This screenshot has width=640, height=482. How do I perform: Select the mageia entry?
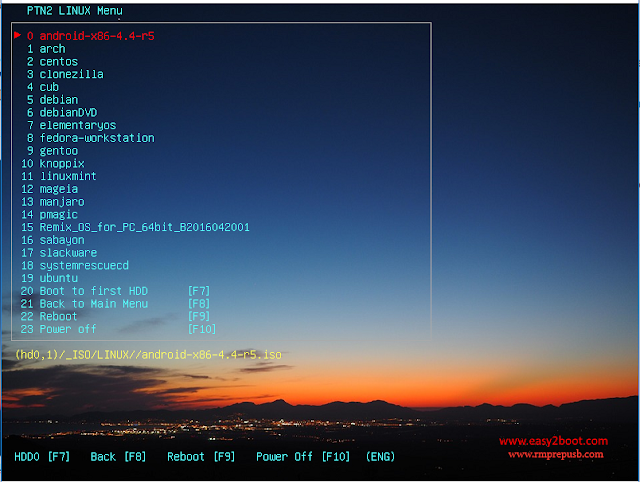[x=49, y=189]
